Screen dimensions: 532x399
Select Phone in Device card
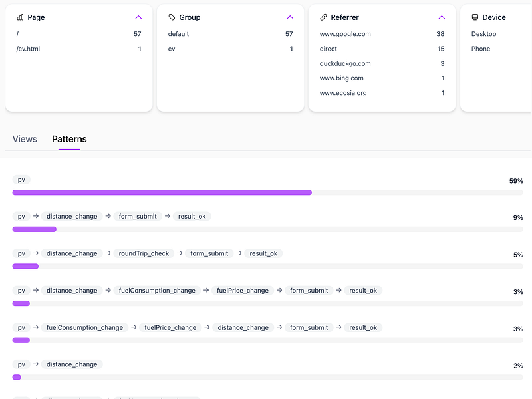480,49
